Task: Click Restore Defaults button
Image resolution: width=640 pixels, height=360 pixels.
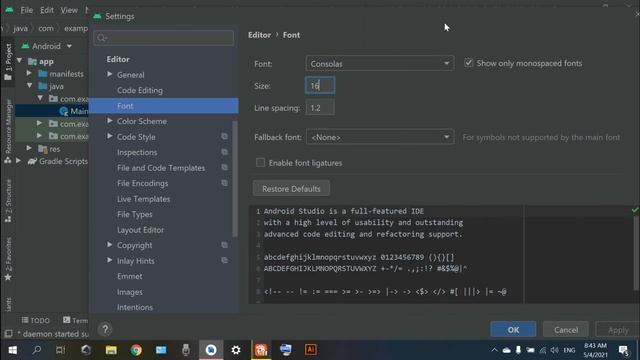Action: coord(291,189)
